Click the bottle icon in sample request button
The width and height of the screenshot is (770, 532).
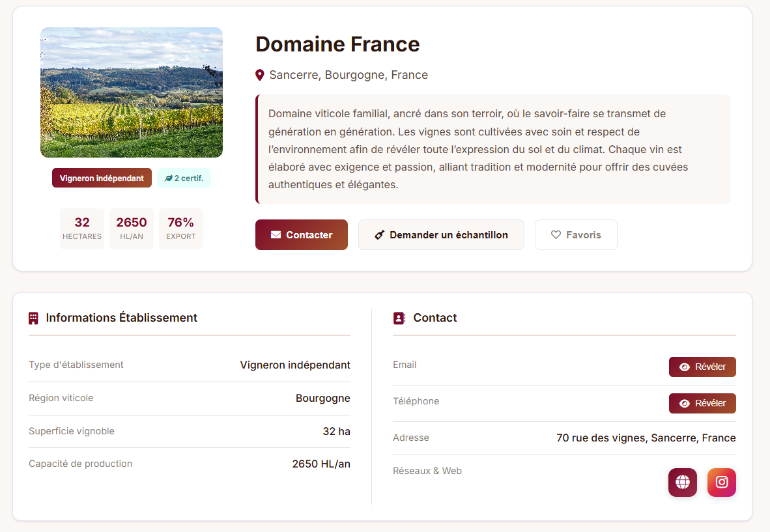379,235
